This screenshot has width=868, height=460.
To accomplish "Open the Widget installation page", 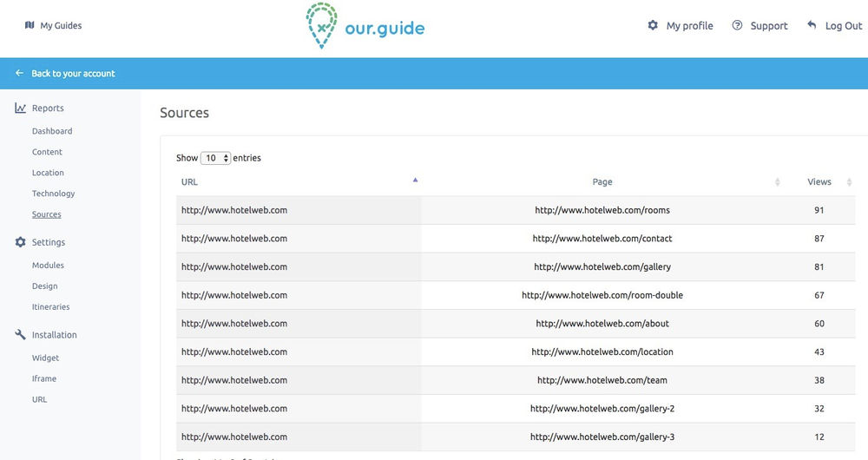I will point(45,358).
